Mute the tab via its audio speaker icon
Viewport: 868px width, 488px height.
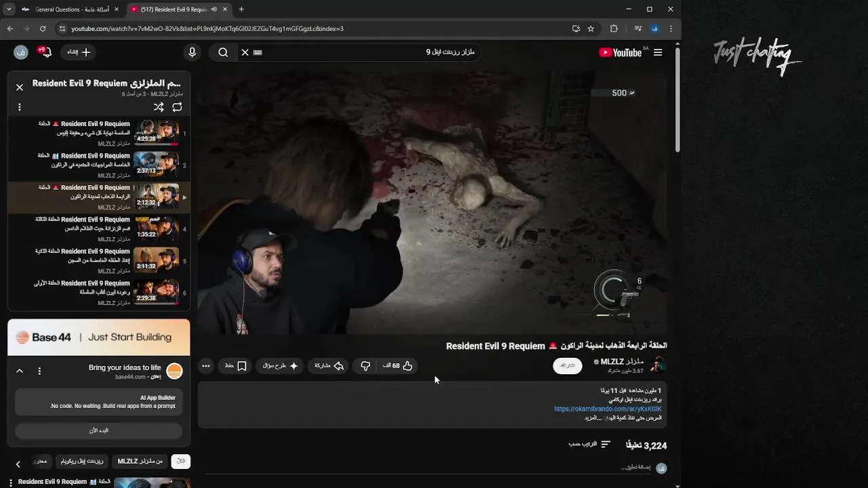point(214,9)
